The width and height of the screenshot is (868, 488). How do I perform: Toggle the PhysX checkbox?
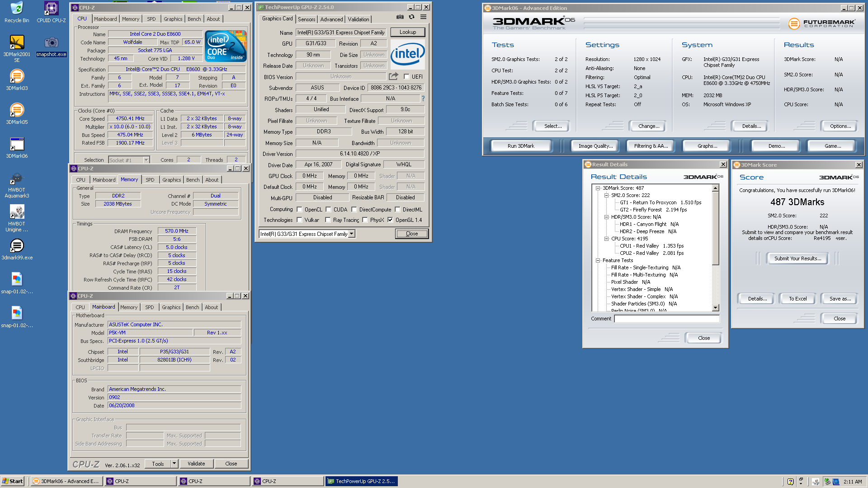coord(365,220)
